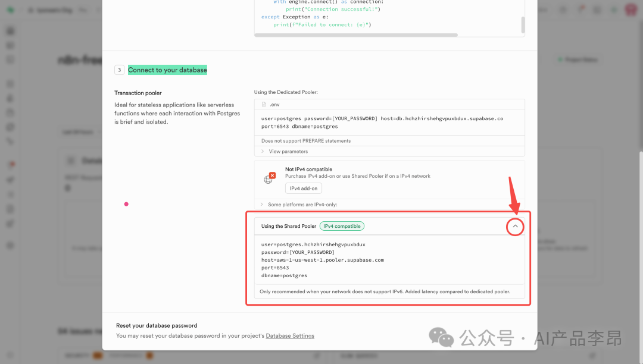Click the Reset your database password heading
Screen dimensions: 643x364
click(x=157, y=325)
